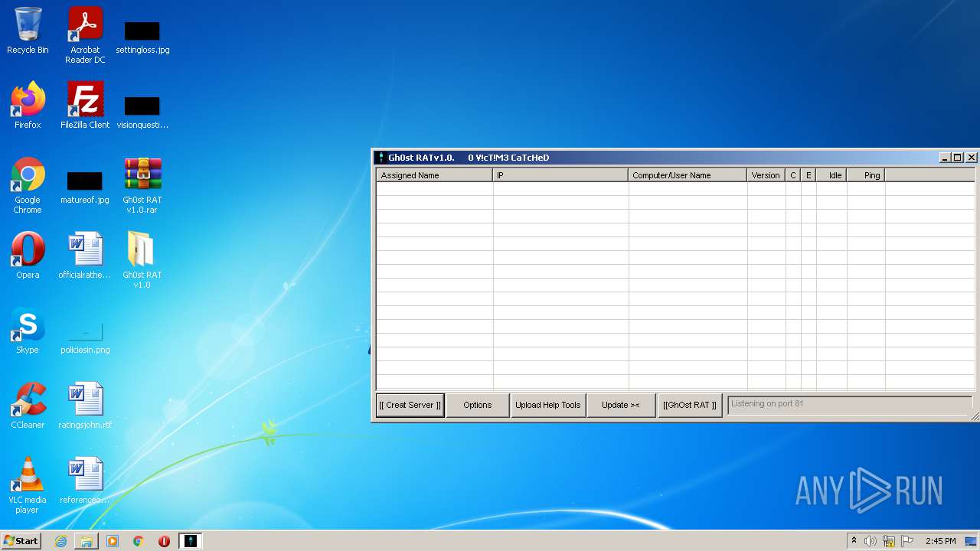Image resolution: width=980 pixels, height=551 pixels.
Task: Sort by the Computer/User Name column header
Action: [x=688, y=175]
